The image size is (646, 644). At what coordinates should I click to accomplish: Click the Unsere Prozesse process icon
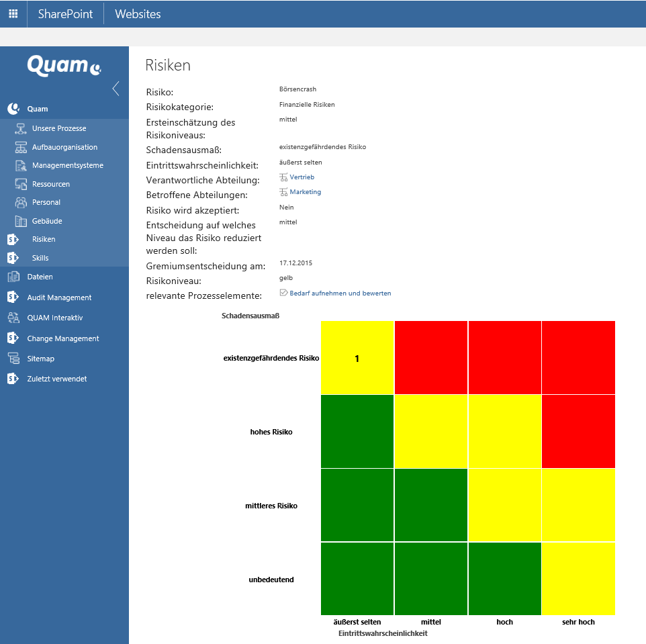coord(20,128)
